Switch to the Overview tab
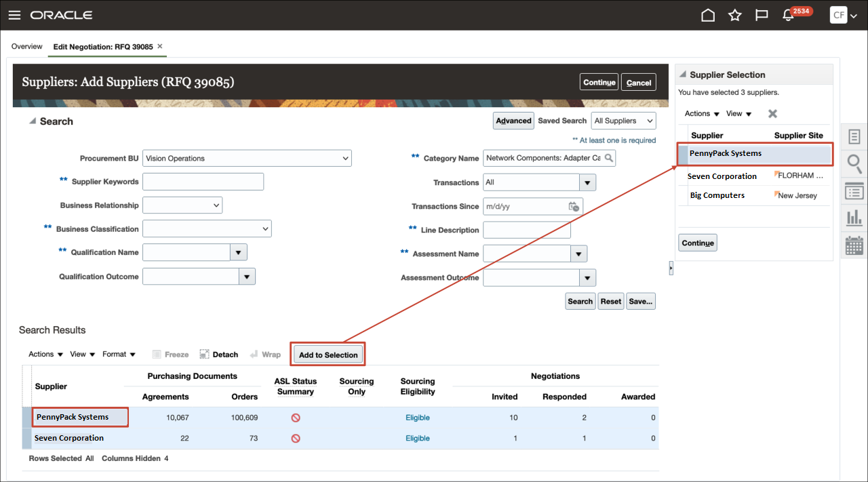868x482 pixels. pos(27,46)
